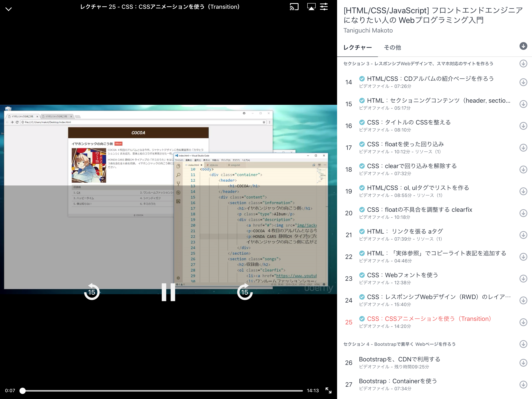Download lecture 17 floatを使った回り込み
The width and height of the screenshot is (532, 399).
(x=523, y=147)
